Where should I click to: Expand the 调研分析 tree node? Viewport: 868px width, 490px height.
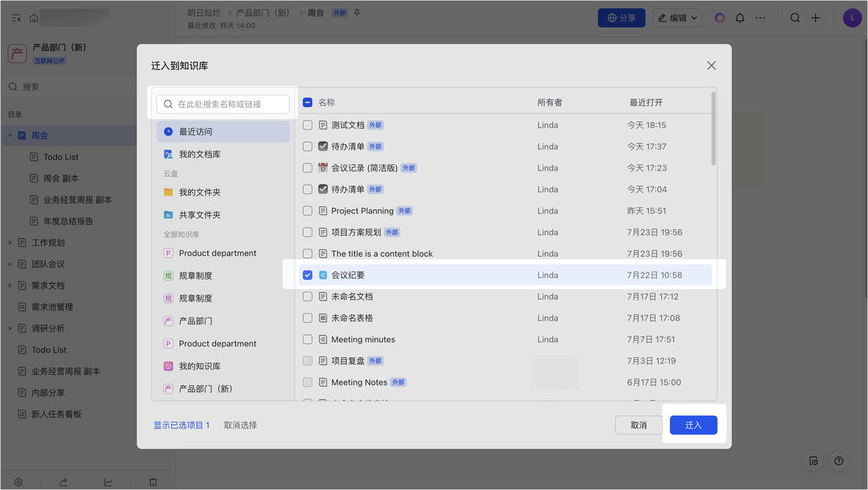click(10, 328)
